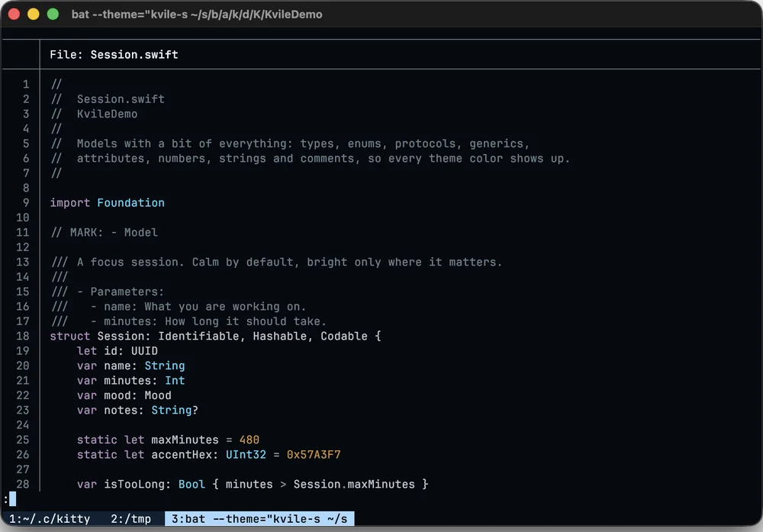Screen dimensions: 763x532
Task: Click 'Identifiable' in the struct declaration
Action: coord(198,337)
